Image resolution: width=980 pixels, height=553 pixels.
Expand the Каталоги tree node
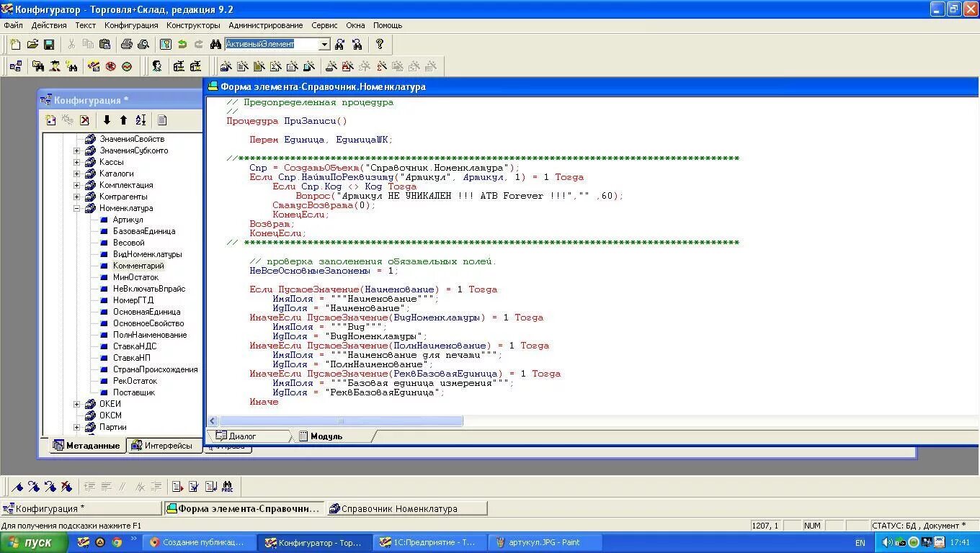pyautogui.click(x=77, y=174)
